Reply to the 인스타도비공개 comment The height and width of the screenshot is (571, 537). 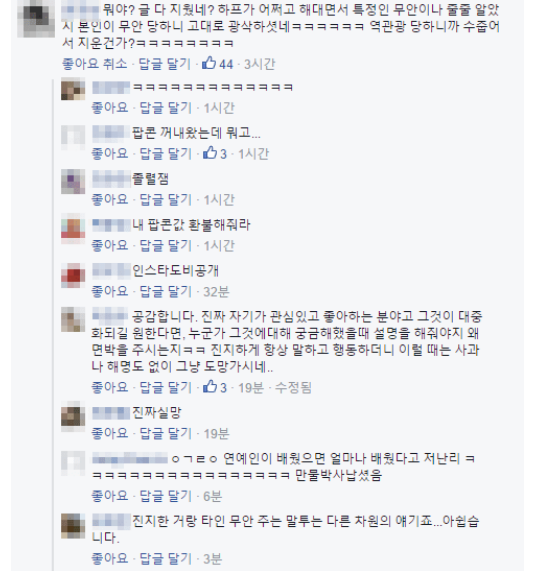point(166,291)
